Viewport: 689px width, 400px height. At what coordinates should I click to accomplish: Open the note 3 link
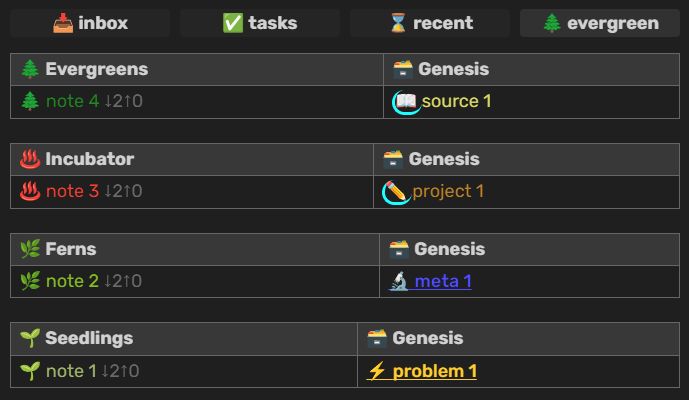(73, 191)
